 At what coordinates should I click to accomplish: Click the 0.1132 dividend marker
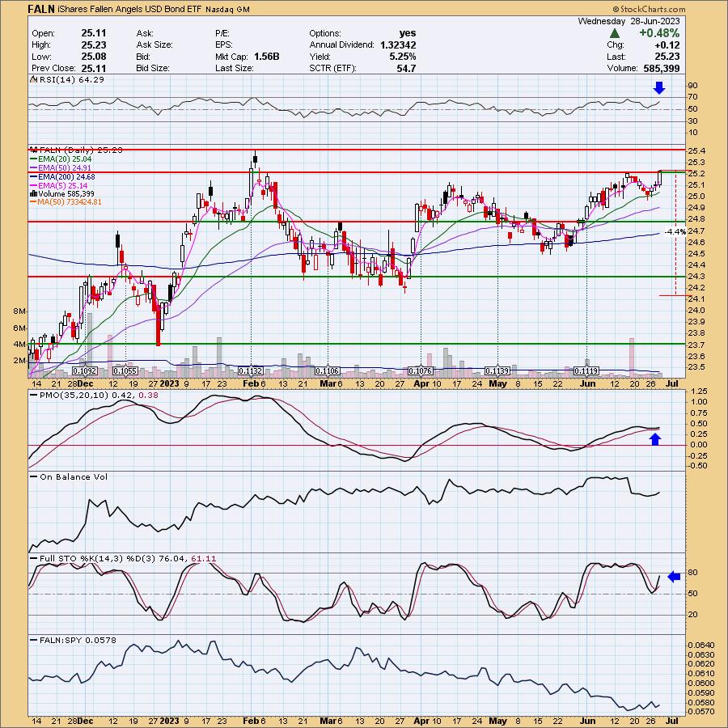tap(251, 371)
